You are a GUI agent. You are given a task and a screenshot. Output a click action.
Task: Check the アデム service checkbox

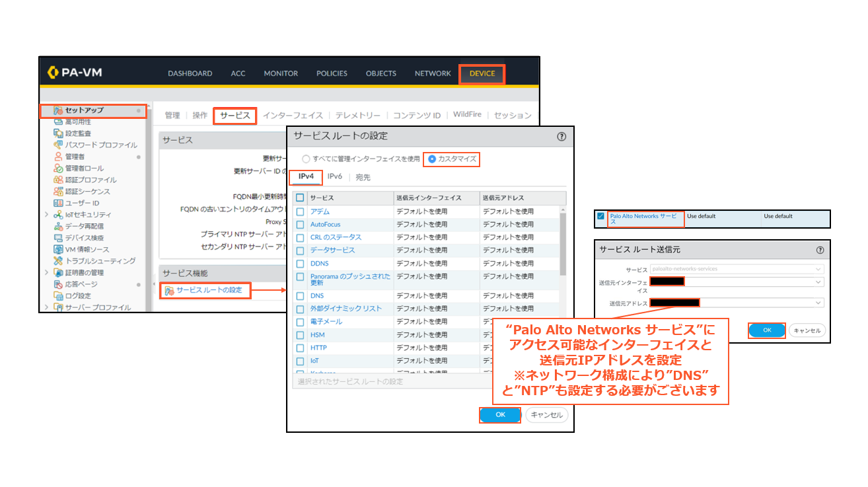(300, 211)
